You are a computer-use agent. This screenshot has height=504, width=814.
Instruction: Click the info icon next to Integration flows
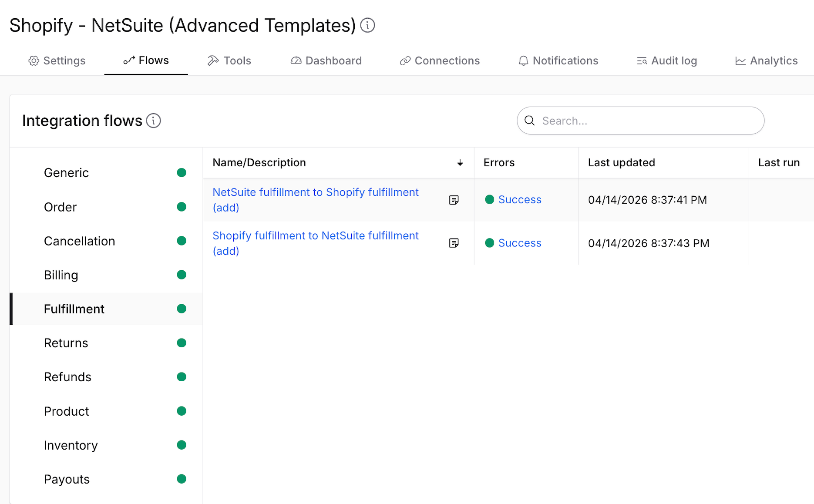coord(153,121)
